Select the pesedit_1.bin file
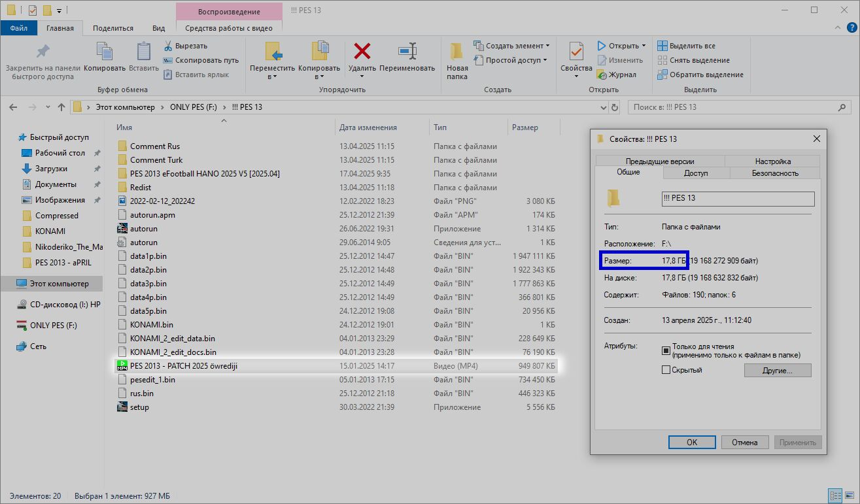Screen dimensions: 860x504 click(x=152, y=379)
